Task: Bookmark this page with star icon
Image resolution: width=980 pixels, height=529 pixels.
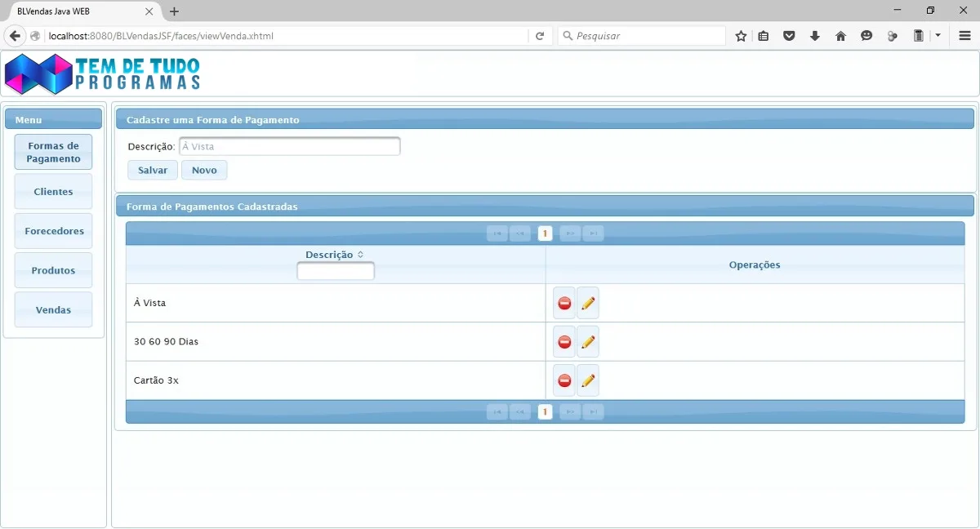Action: point(741,36)
